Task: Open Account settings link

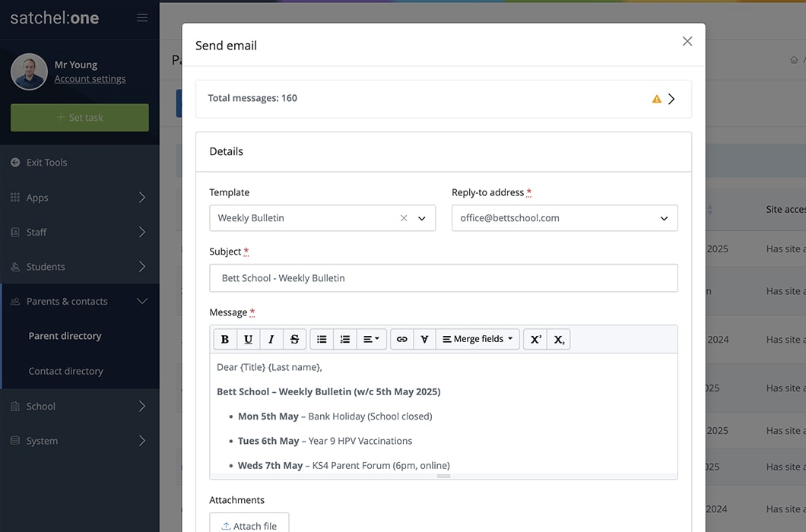Action: tap(90, 78)
